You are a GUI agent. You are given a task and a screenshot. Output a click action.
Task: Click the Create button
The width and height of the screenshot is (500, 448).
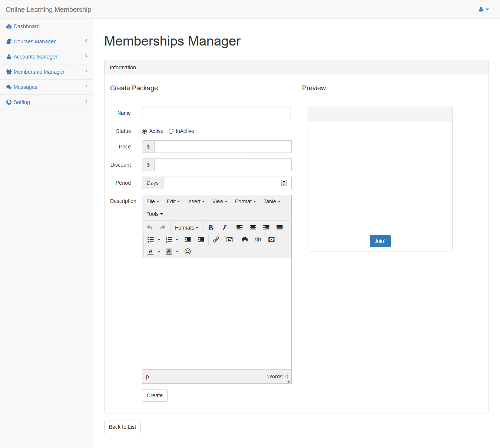155,395
